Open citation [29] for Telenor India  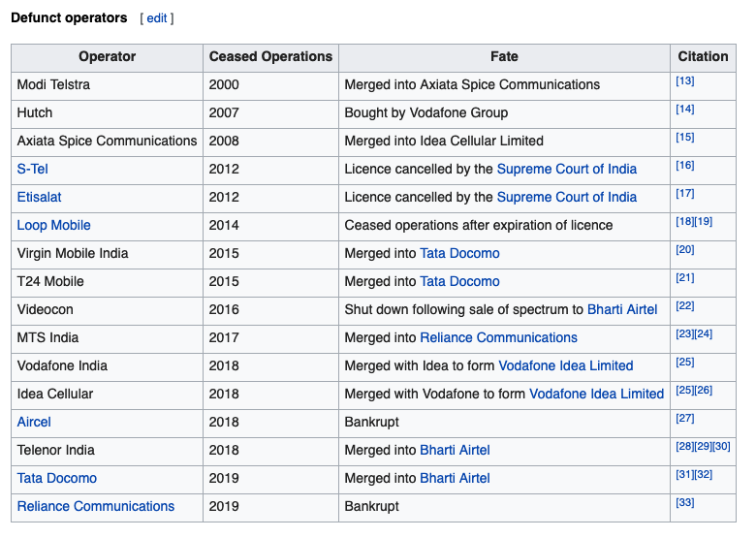coord(703,447)
